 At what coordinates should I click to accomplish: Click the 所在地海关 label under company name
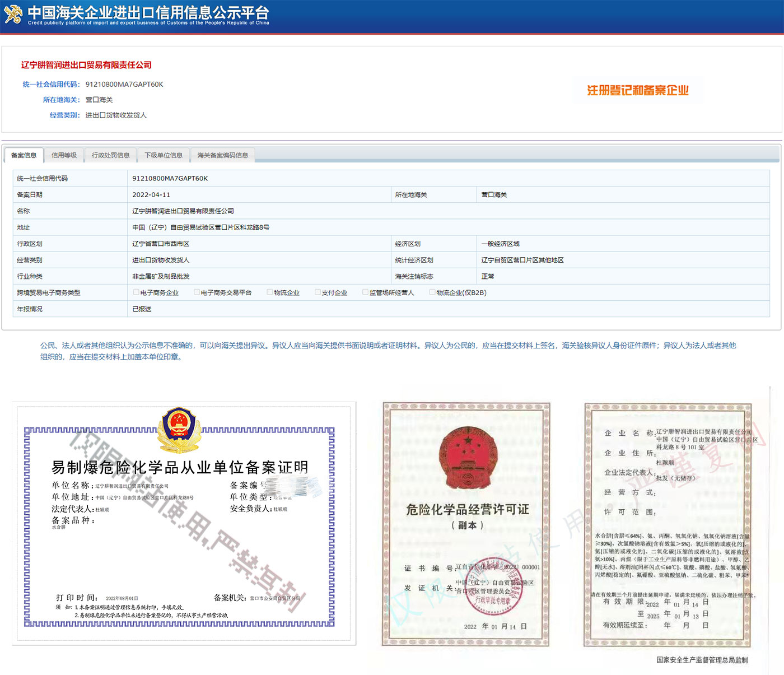click(x=62, y=100)
